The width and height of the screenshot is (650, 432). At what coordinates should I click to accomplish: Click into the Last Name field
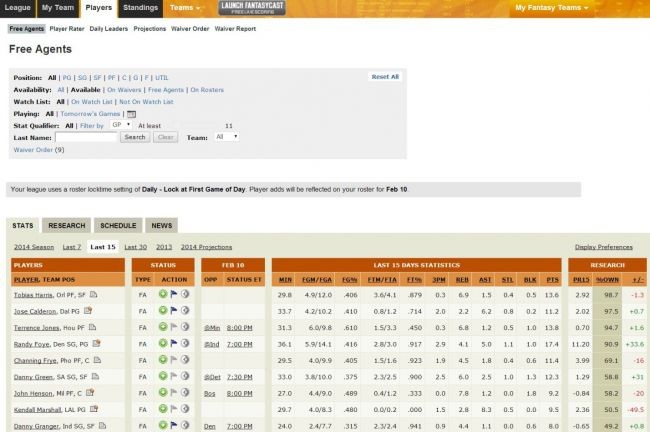[86, 137]
